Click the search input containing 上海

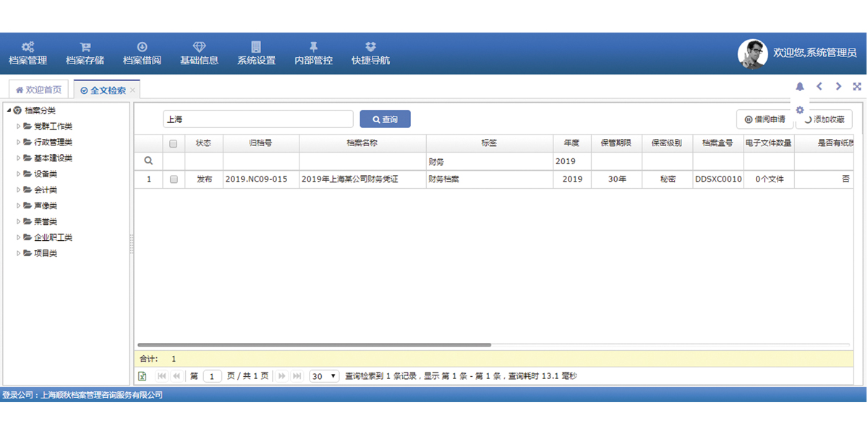point(258,119)
